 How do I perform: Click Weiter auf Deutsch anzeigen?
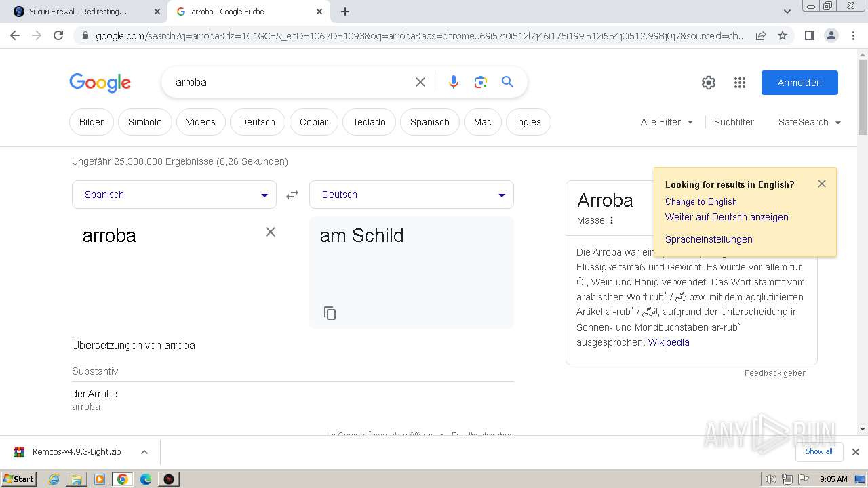click(726, 217)
